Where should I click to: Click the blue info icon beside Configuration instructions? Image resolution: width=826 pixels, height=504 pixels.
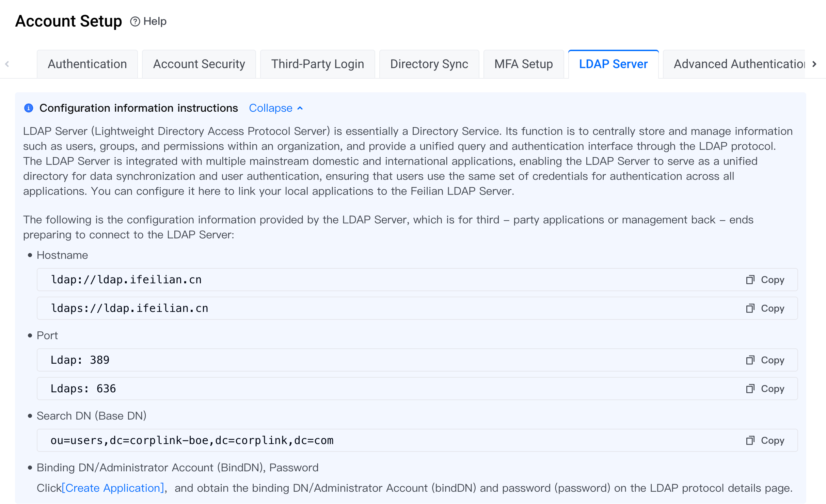point(29,108)
